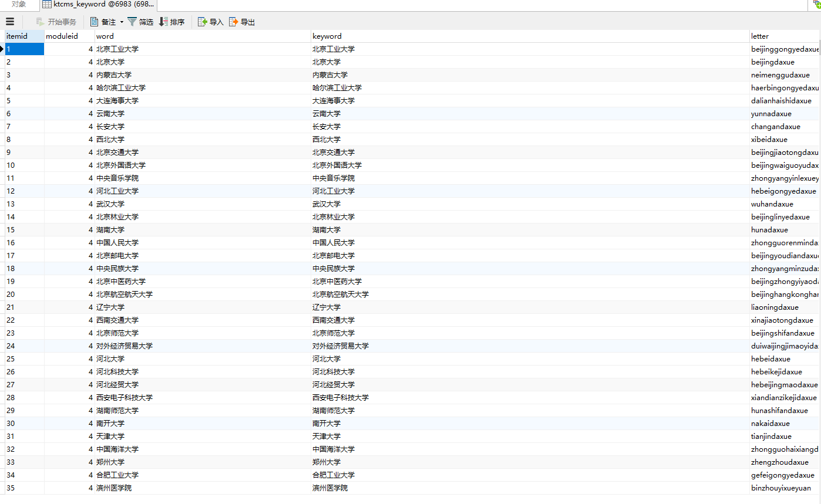Select the letter cell binzhouyixueyuan

[x=785, y=488]
